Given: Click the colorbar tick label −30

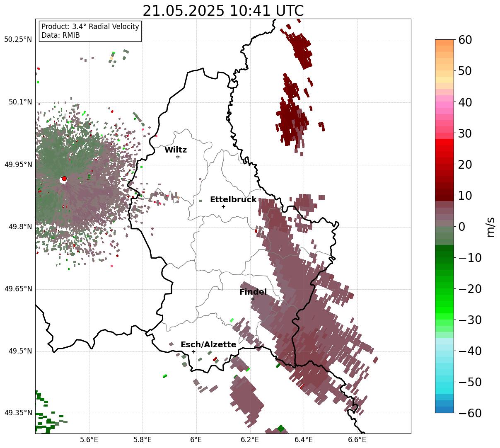Looking at the screenshot, I should point(470,320).
